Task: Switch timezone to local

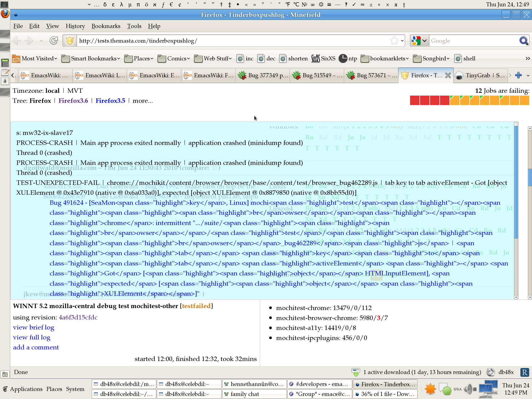Action: pos(52,91)
